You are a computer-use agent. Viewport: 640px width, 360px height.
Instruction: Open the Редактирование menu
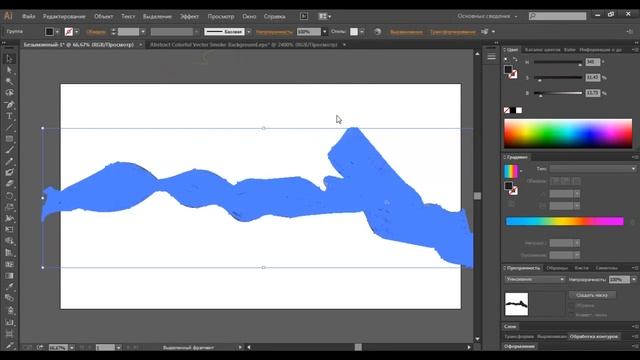tap(64, 16)
